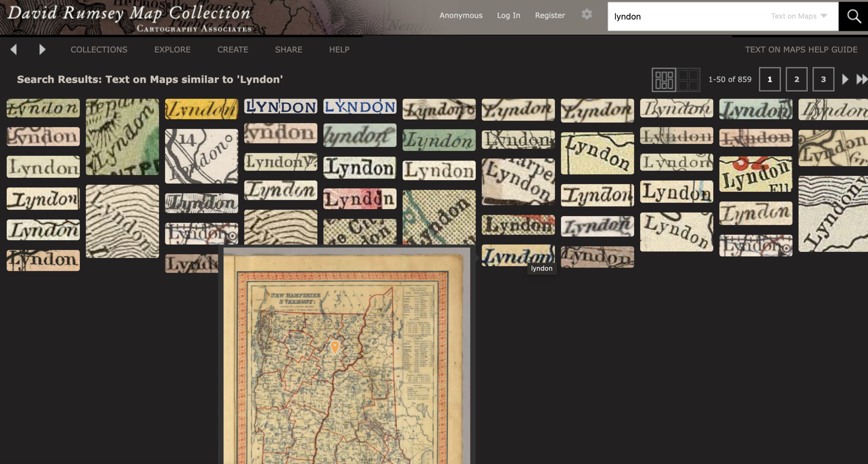Screen dimensions: 868x464
Task: Open the Collections menu
Action: click(99, 49)
